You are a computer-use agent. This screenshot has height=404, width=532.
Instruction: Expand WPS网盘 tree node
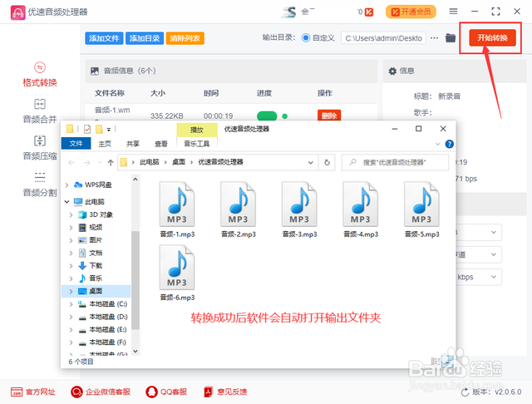(66, 185)
